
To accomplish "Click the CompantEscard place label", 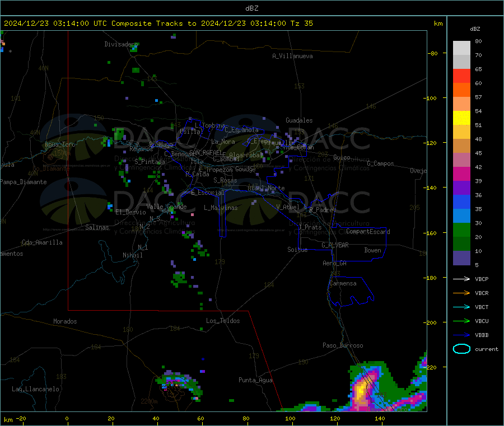I will [x=368, y=232].
